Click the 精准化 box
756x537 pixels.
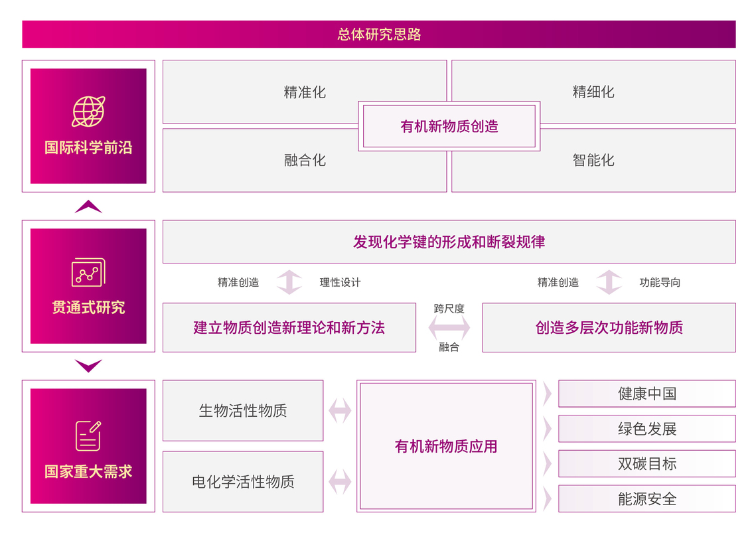265,92
